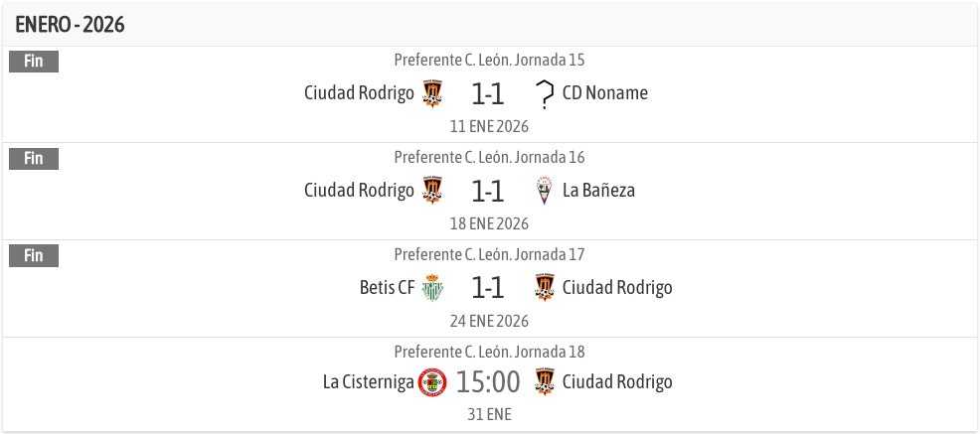Viewport: 980px width, 434px height.
Task: Click the La Cisterniga red round crest
Action: pyautogui.click(x=432, y=382)
